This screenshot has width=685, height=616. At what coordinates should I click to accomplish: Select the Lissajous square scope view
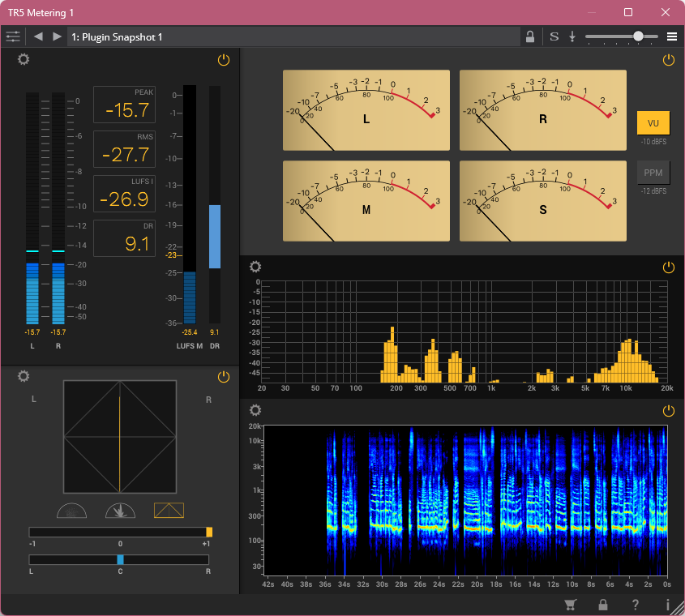[x=169, y=510]
